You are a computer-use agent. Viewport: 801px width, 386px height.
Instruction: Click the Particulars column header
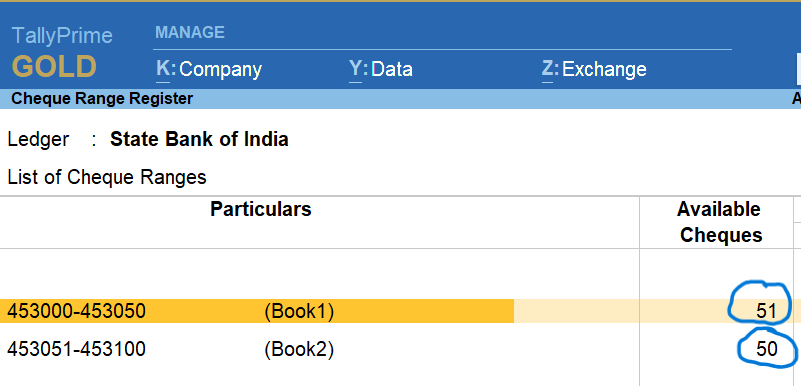coord(261,209)
